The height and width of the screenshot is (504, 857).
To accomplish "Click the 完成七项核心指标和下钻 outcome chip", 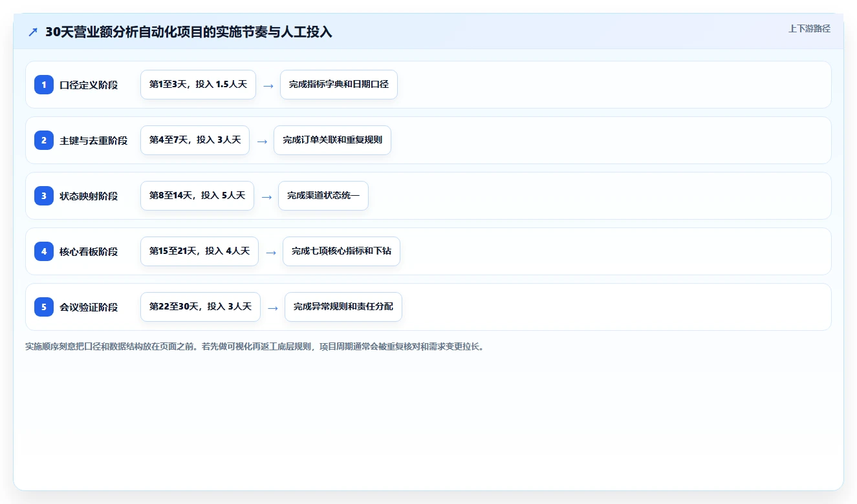I will pos(342,251).
